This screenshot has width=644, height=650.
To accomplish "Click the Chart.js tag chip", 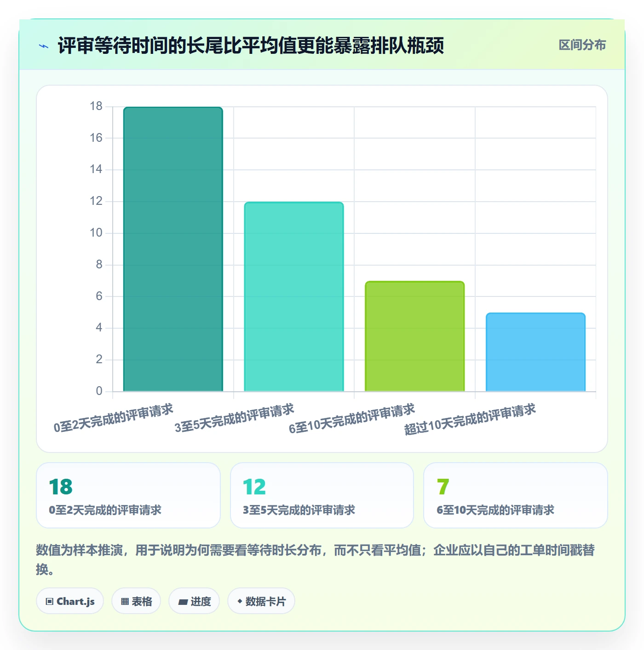I will 70,601.
